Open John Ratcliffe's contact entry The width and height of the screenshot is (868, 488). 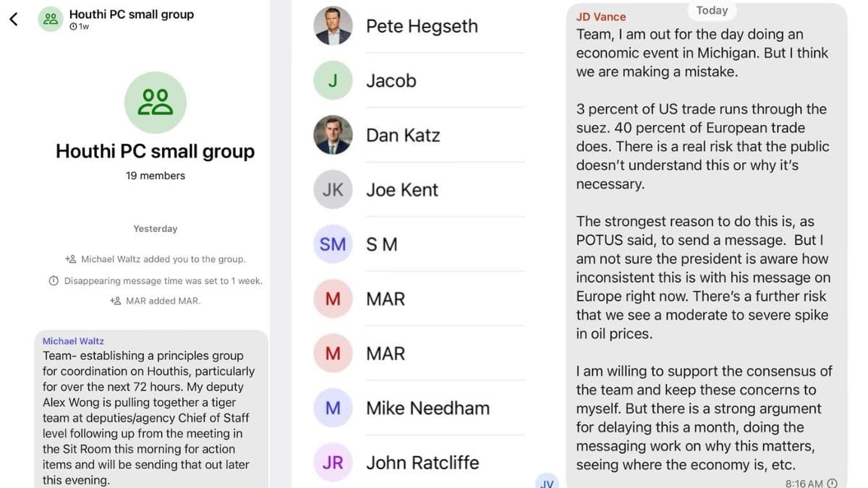point(422,462)
